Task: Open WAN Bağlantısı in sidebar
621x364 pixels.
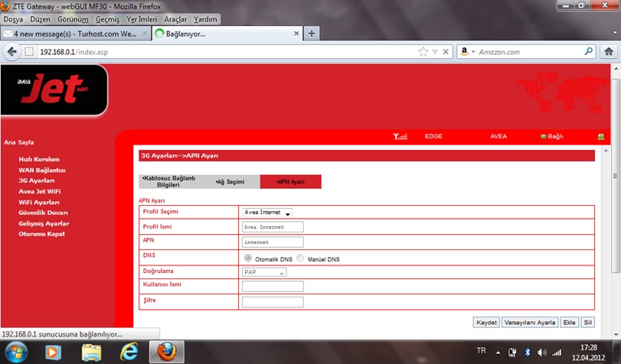Action: pyautogui.click(x=42, y=170)
